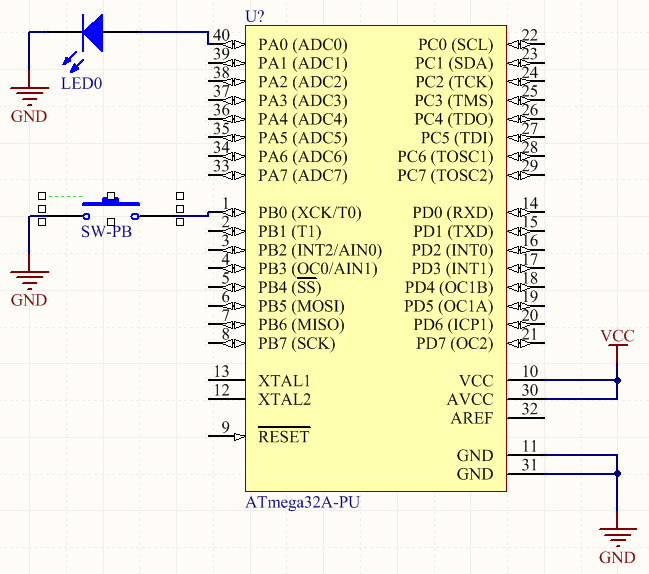This screenshot has width=649, height=574.
Task: Click the LED0 designator text
Action: [x=82, y=83]
